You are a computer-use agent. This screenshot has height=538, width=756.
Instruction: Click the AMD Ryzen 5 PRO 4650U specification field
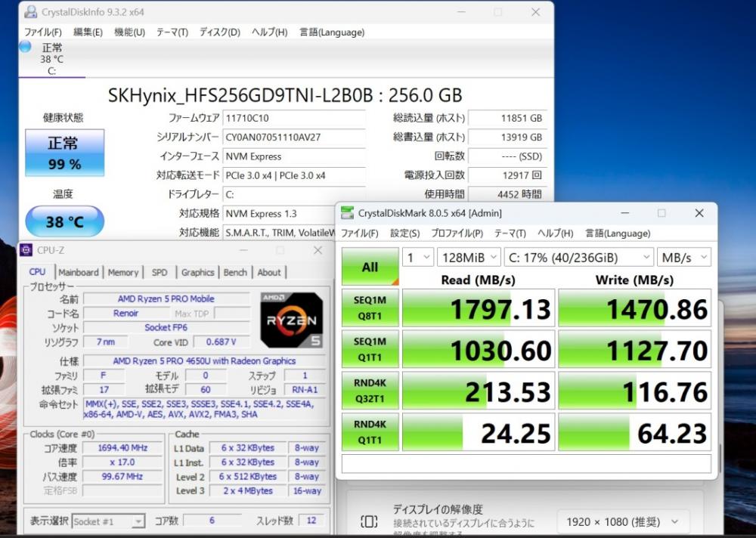(x=204, y=361)
